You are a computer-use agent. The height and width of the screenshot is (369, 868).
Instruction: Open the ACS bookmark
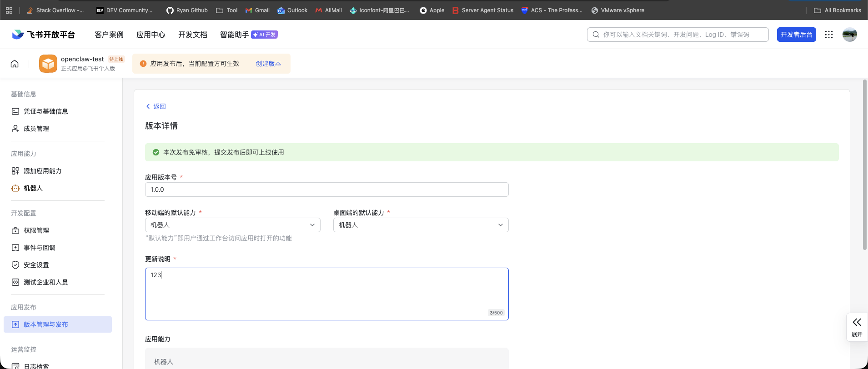[552, 10]
